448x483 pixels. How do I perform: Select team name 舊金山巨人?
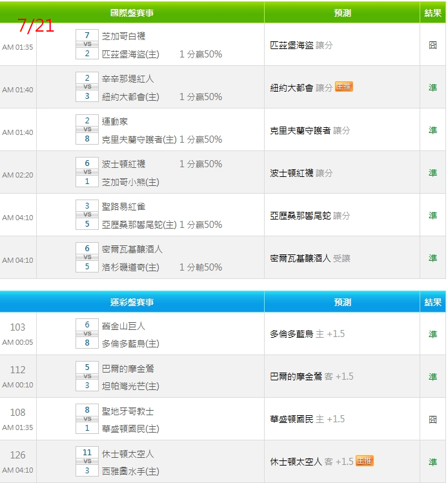(123, 326)
